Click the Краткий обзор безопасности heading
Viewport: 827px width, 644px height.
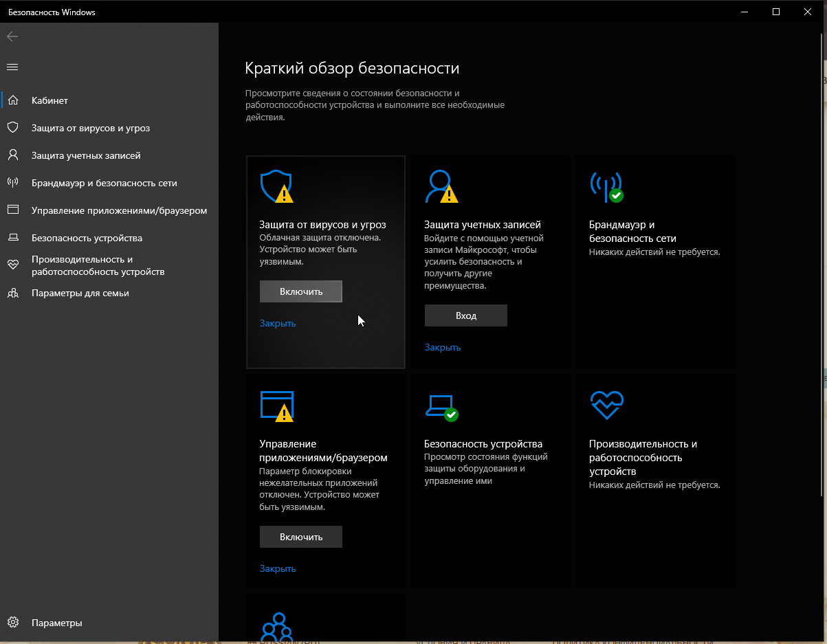pos(352,68)
